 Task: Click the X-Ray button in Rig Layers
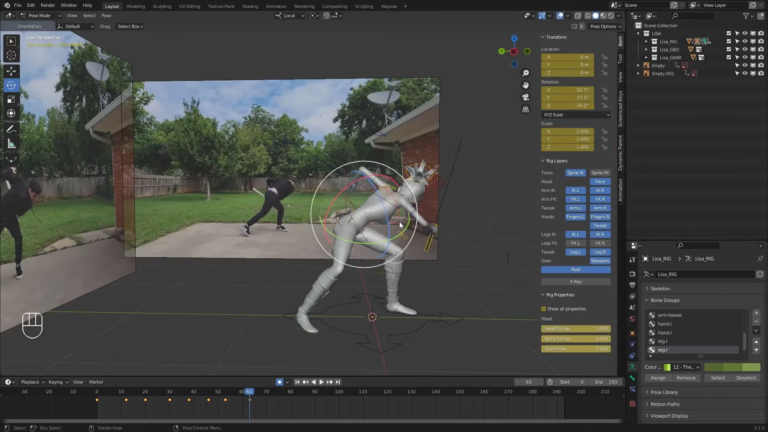pos(576,282)
